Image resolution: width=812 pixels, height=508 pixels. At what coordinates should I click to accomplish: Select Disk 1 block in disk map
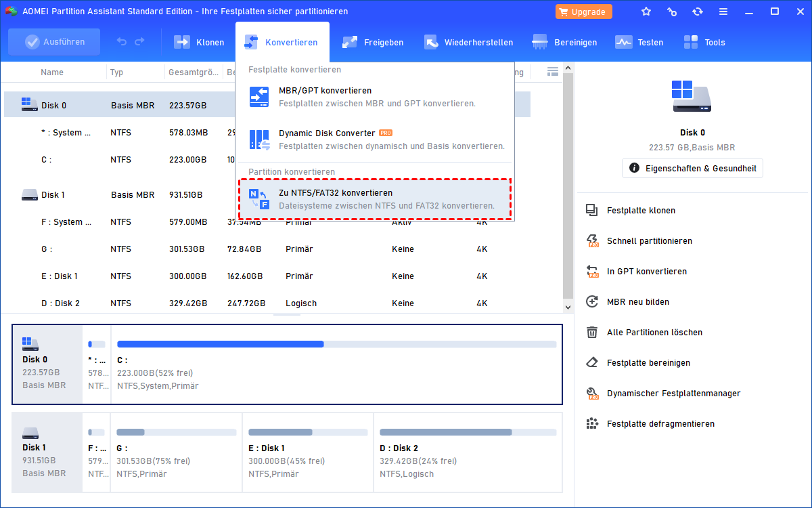(x=47, y=452)
